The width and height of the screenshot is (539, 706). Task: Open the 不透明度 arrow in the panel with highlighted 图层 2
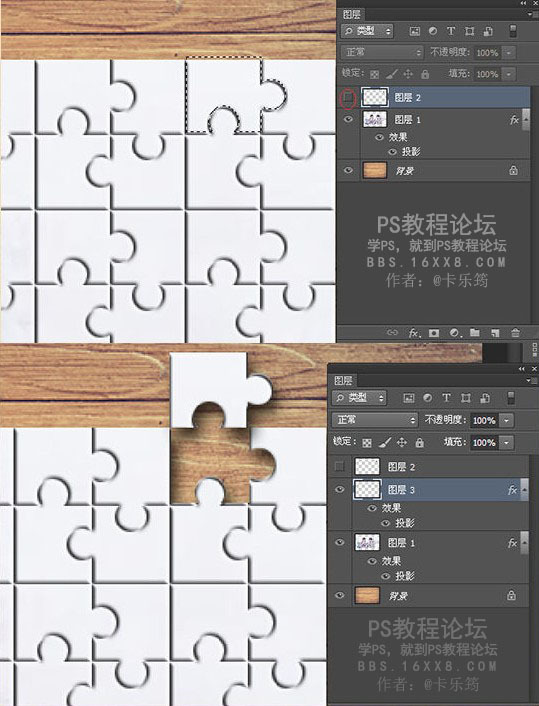(x=508, y=52)
